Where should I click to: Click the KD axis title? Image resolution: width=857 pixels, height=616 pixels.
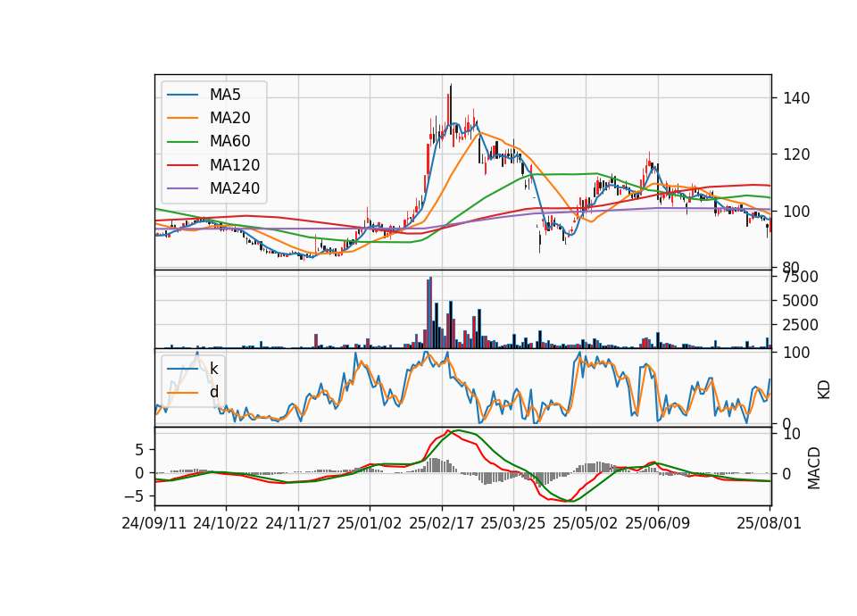(x=824, y=389)
